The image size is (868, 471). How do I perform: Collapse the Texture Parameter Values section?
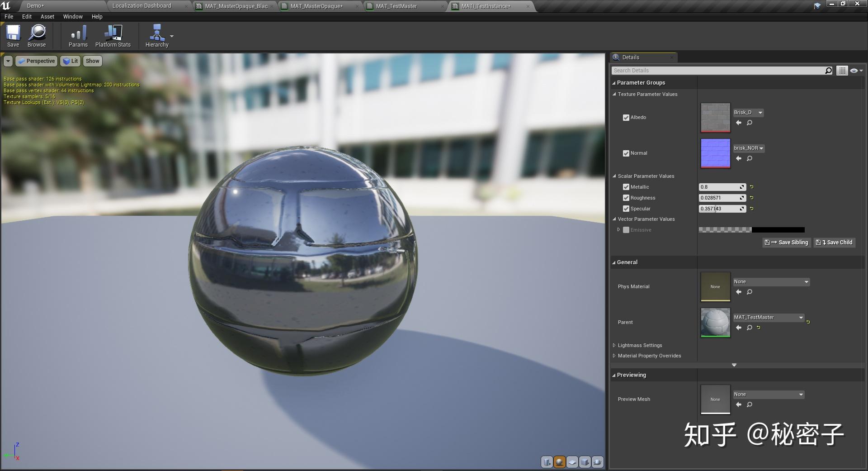point(614,94)
